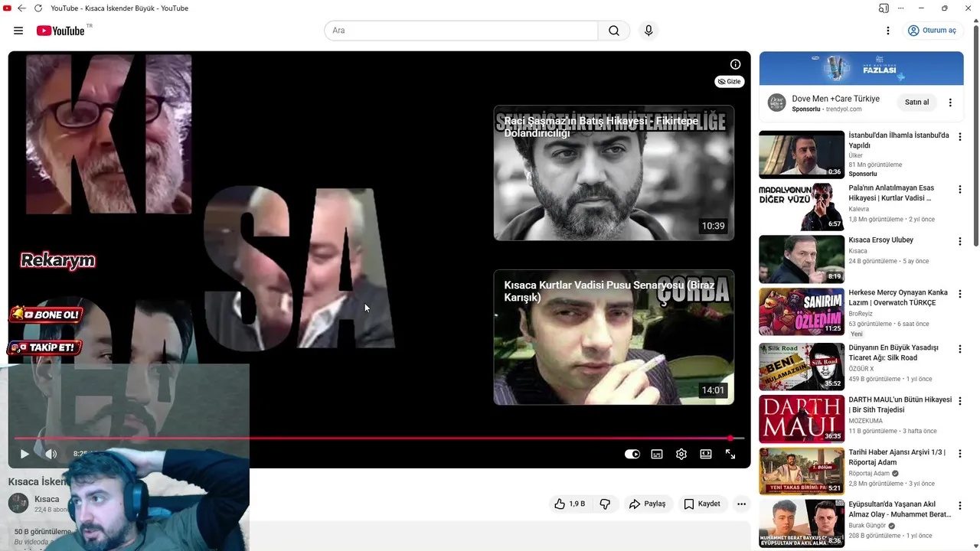Like the video with thumbs-up 1,9 B

(570, 504)
